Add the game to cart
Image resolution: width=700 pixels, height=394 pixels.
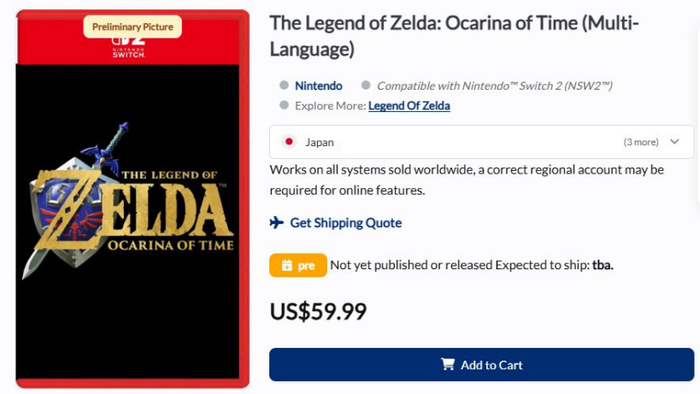click(x=481, y=365)
